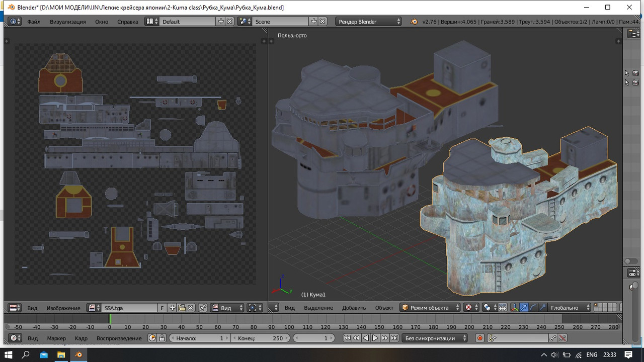Click the open image folder icon
The height and width of the screenshot is (362, 644).
coord(182,308)
